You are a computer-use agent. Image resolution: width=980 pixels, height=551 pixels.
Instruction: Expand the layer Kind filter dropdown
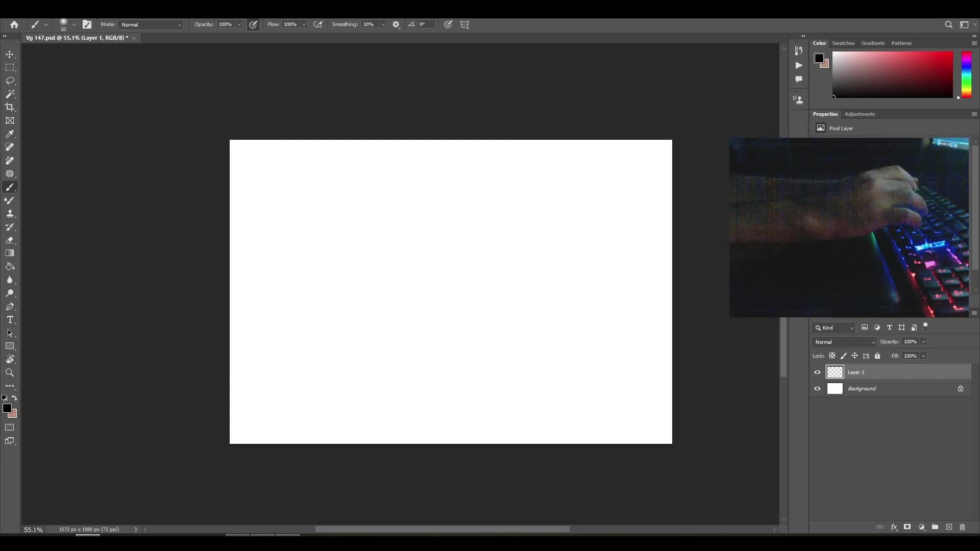click(834, 328)
